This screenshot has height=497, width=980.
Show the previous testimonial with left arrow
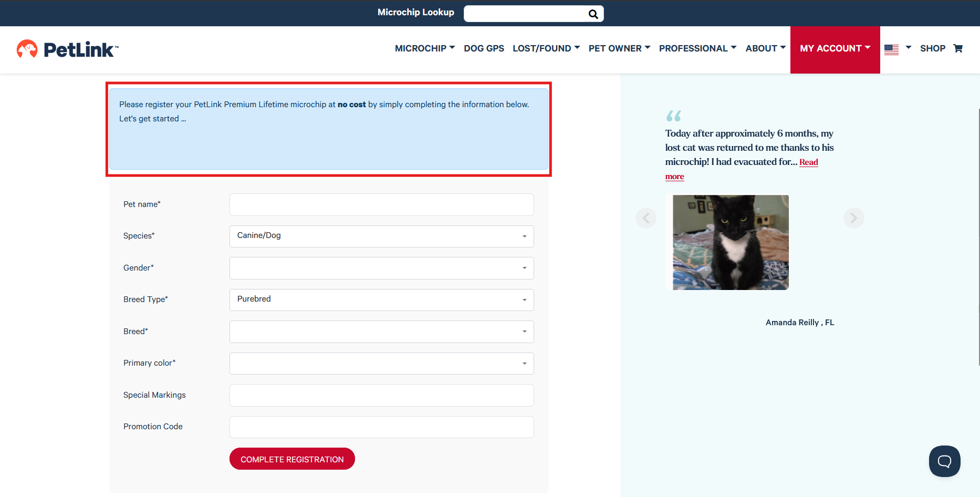coord(646,218)
